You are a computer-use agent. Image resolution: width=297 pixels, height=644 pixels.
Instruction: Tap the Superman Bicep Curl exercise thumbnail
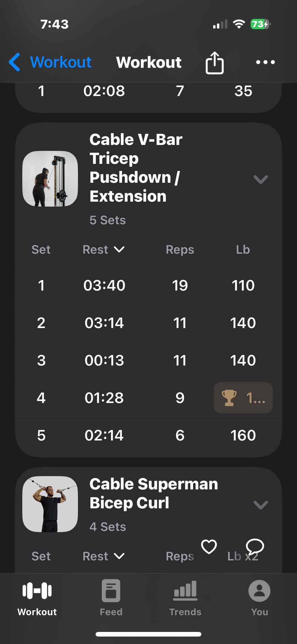pos(50,504)
